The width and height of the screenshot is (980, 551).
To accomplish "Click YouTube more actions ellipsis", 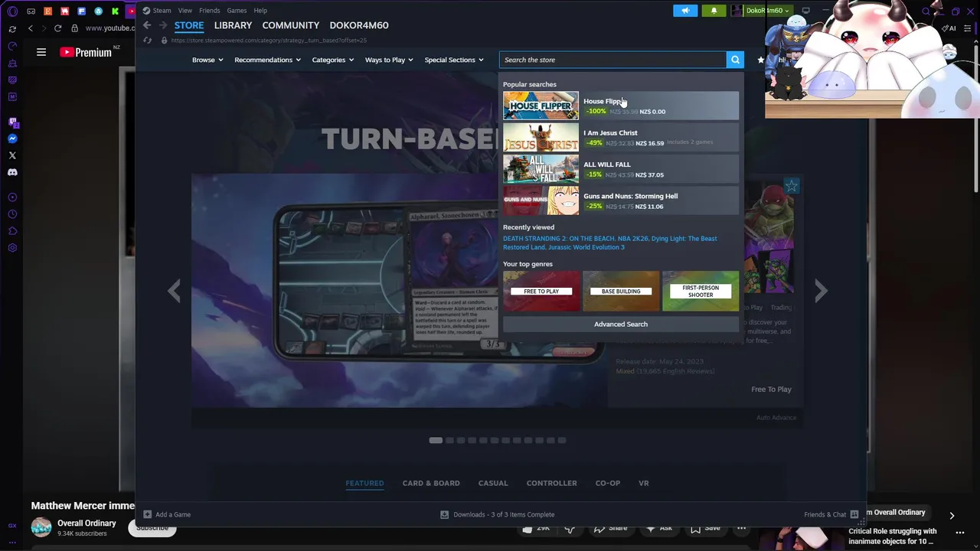I will click(x=741, y=528).
